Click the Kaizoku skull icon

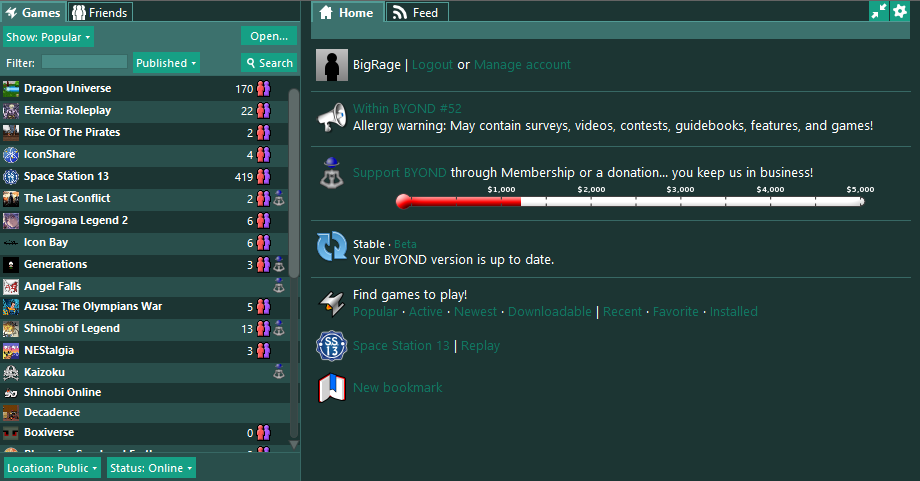pos(11,372)
